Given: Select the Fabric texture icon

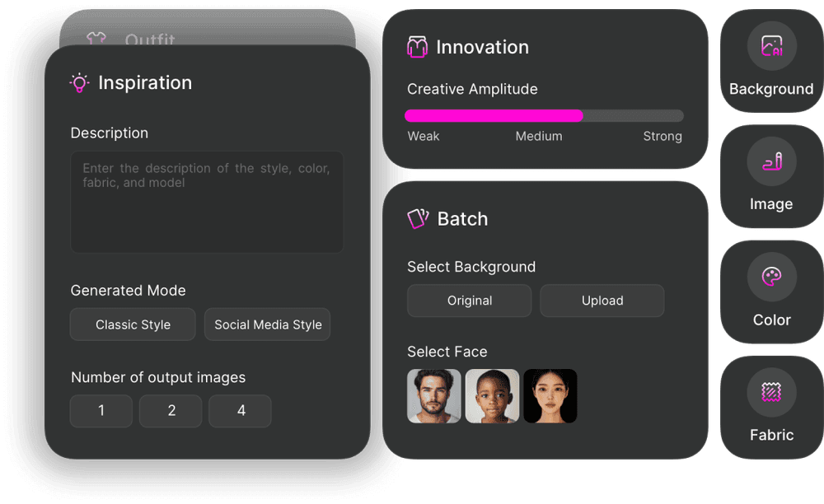Looking at the screenshot, I should tap(771, 392).
